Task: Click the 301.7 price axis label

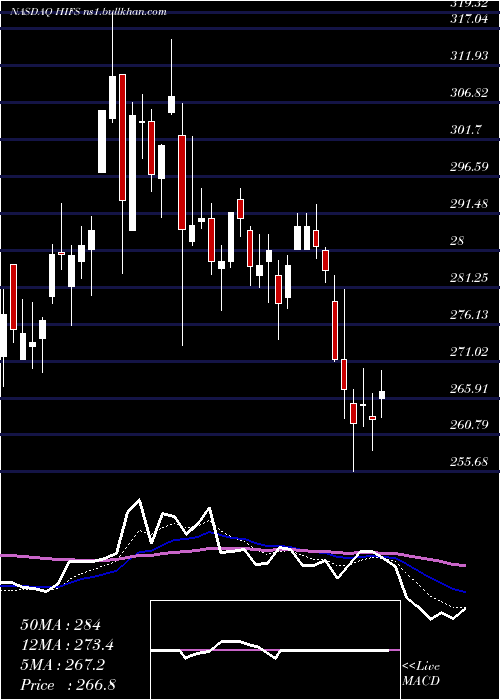Action: tap(466, 130)
